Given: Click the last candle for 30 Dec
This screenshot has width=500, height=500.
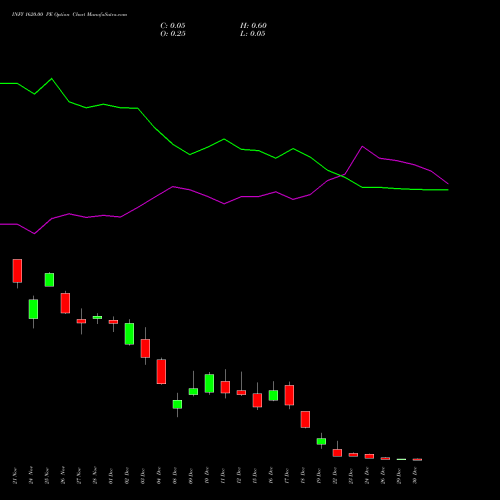Looking at the screenshot, I should point(417,460).
